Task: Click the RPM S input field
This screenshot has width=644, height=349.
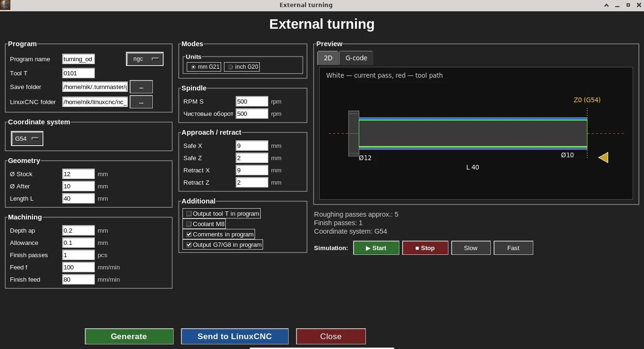Action: click(x=252, y=101)
